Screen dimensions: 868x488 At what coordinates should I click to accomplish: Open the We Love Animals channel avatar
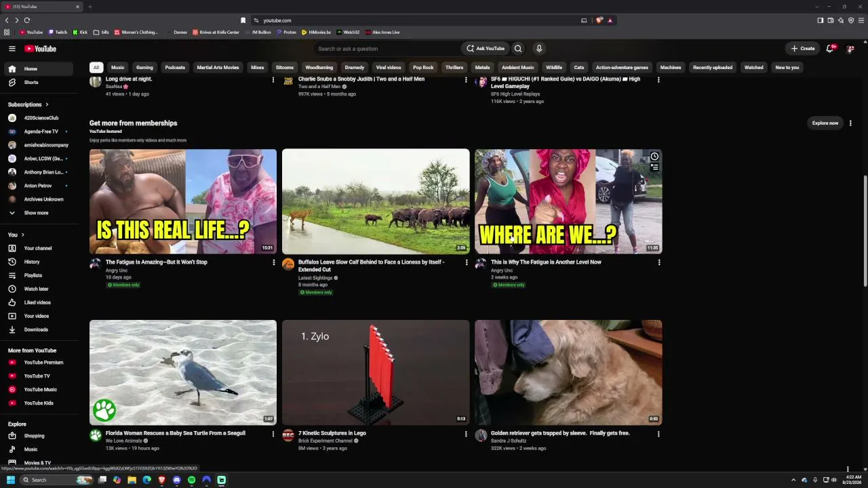click(x=96, y=435)
